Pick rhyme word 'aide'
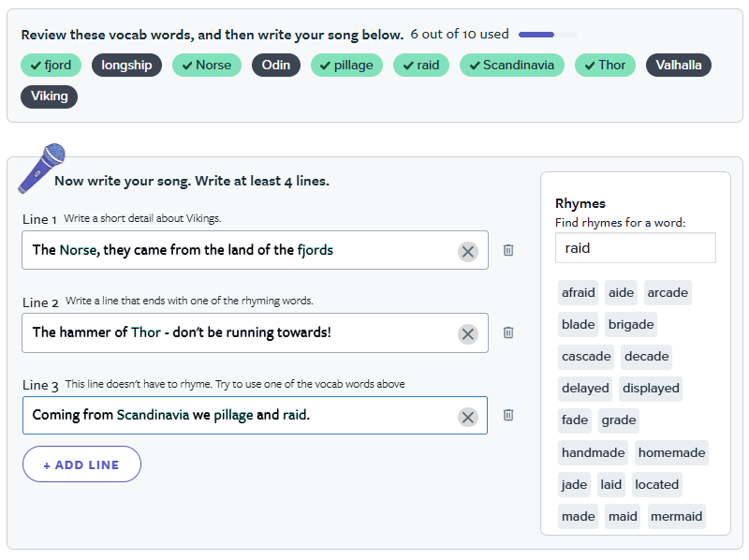The height and width of the screenshot is (560, 749). (621, 292)
